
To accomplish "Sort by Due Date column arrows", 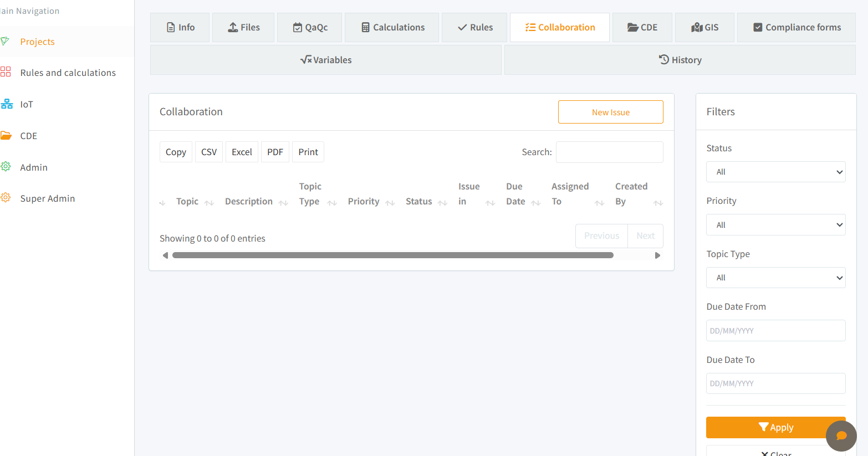I will [535, 203].
